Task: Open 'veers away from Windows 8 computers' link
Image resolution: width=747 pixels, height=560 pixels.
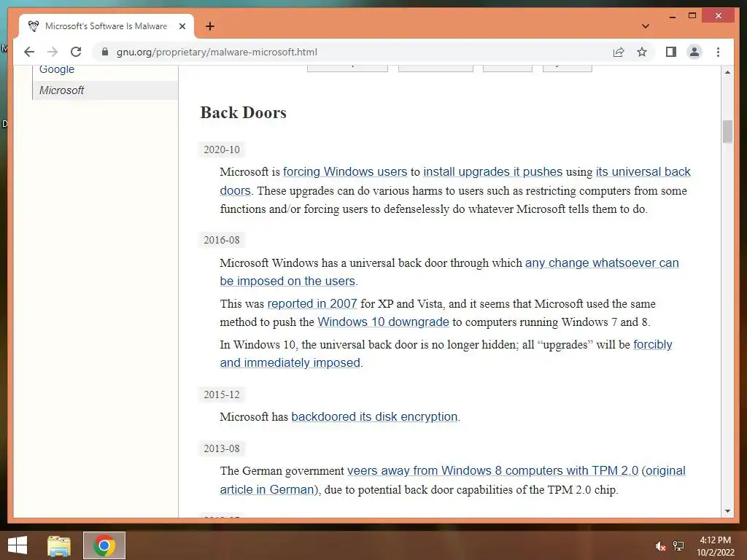Action: click(x=492, y=470)
